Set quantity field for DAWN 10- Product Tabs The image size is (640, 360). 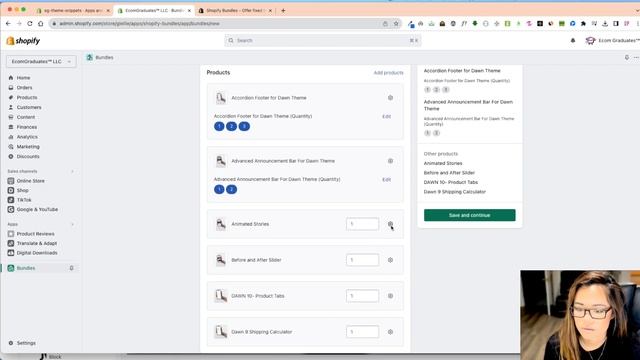coord(362,296)
